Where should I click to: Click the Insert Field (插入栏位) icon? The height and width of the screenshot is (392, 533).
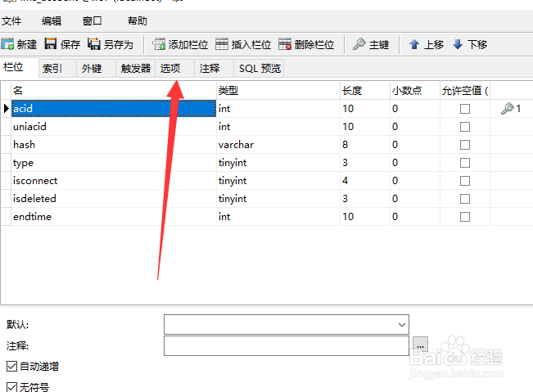coord(222,44)
